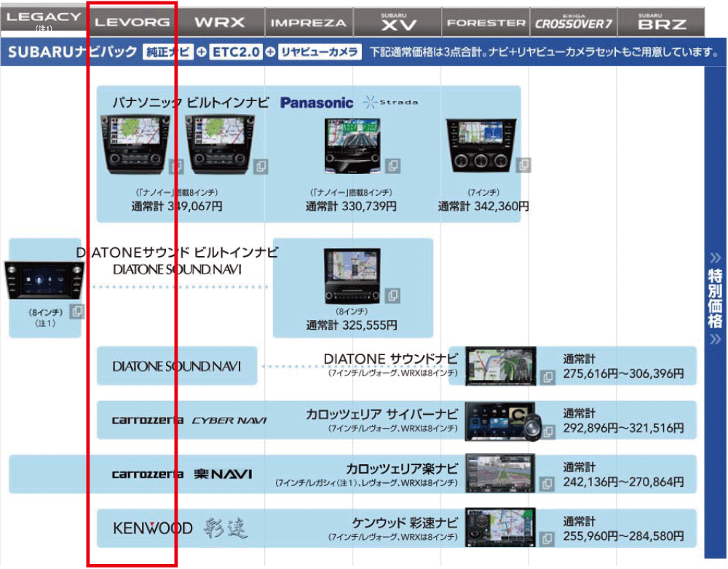Enlarge the leftmost Panasonic navi image icon

(176, 166)
